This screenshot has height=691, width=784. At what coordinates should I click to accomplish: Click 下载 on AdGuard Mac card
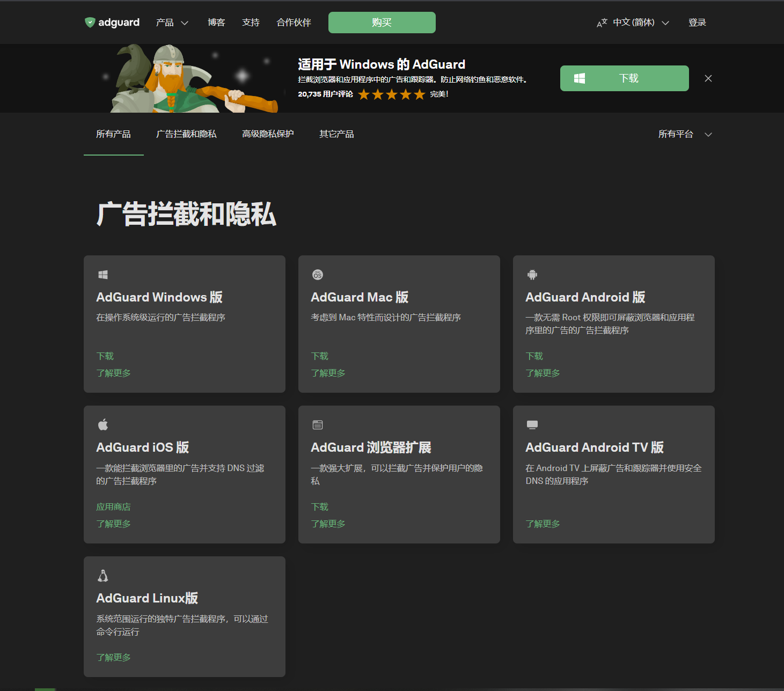[x=320, y=356]
